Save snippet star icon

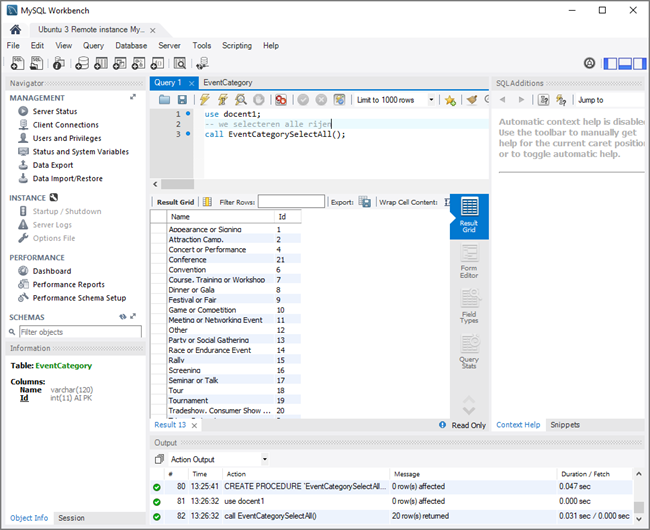click(450, 100)
